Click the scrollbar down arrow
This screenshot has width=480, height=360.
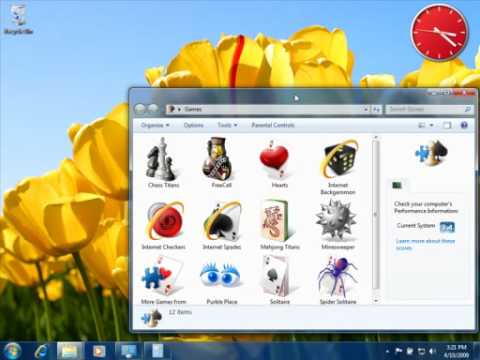[376, 300]
